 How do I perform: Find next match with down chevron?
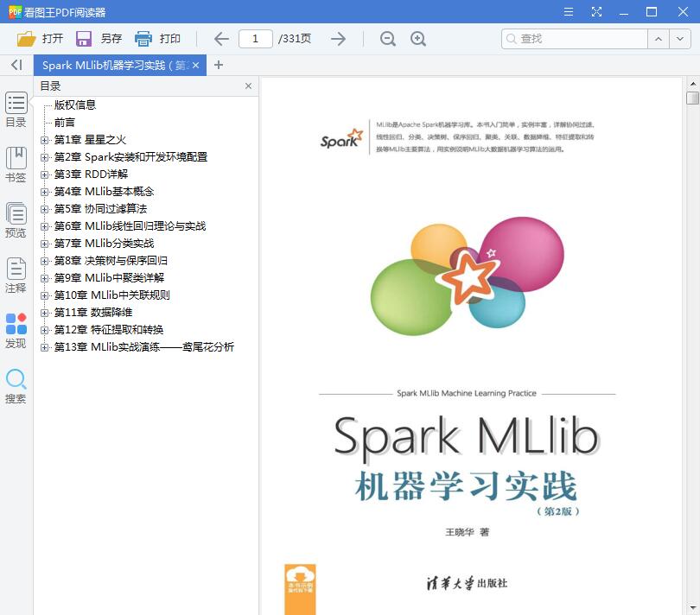679,39
